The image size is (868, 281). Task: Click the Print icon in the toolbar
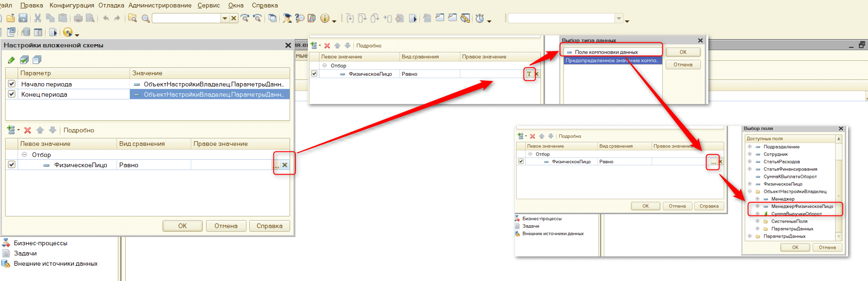[x=78, y=18]
